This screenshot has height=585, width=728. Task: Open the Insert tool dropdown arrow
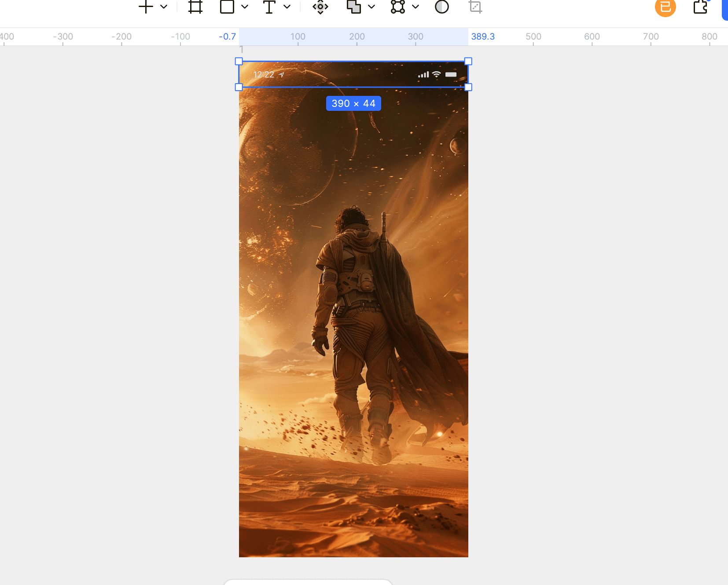coord(164,7)
